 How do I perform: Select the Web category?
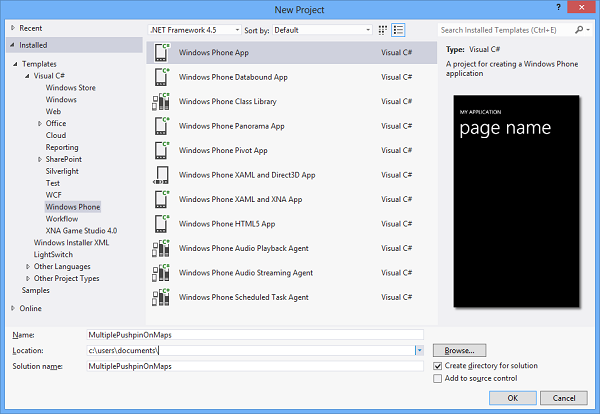pos(53,111)
